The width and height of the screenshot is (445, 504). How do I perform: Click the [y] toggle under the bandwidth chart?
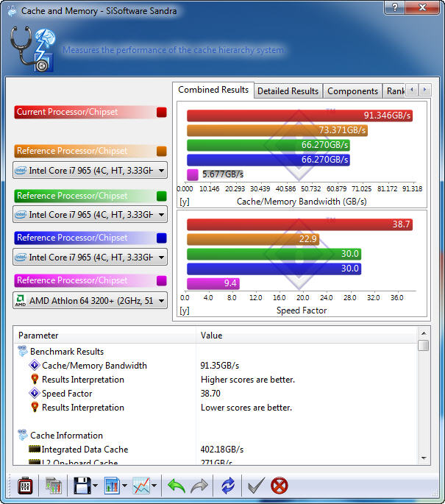pos(185,202)
